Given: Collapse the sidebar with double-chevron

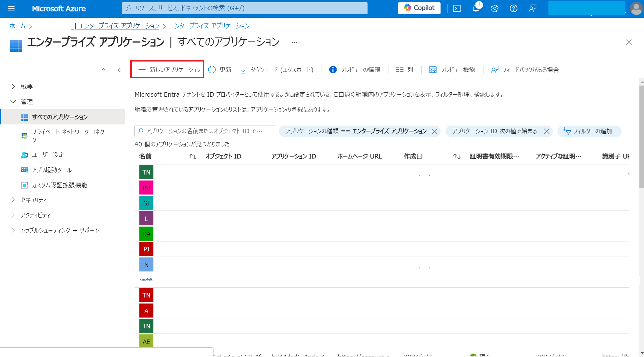Looking at the screenshot, I should point(120,70).
